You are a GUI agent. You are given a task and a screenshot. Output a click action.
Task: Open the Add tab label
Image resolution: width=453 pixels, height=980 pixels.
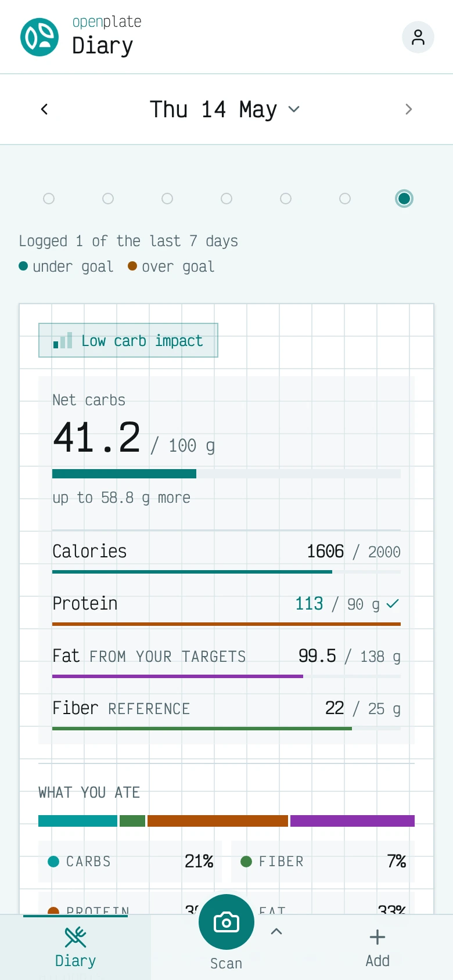click(378, 961)
